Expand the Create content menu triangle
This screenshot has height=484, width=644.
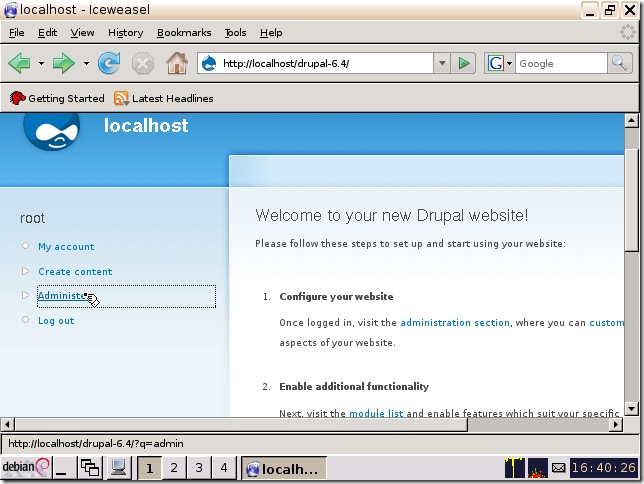(x=25, y=271)
